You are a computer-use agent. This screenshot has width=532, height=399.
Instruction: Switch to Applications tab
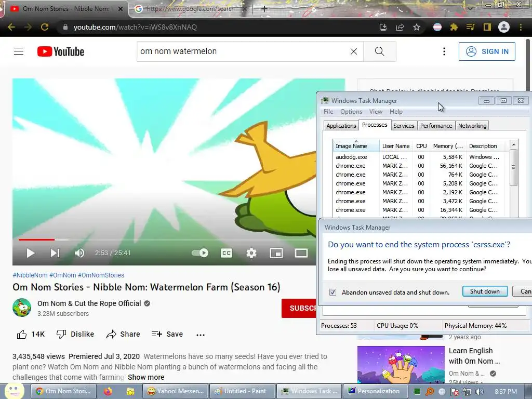(x=341, y=126)
